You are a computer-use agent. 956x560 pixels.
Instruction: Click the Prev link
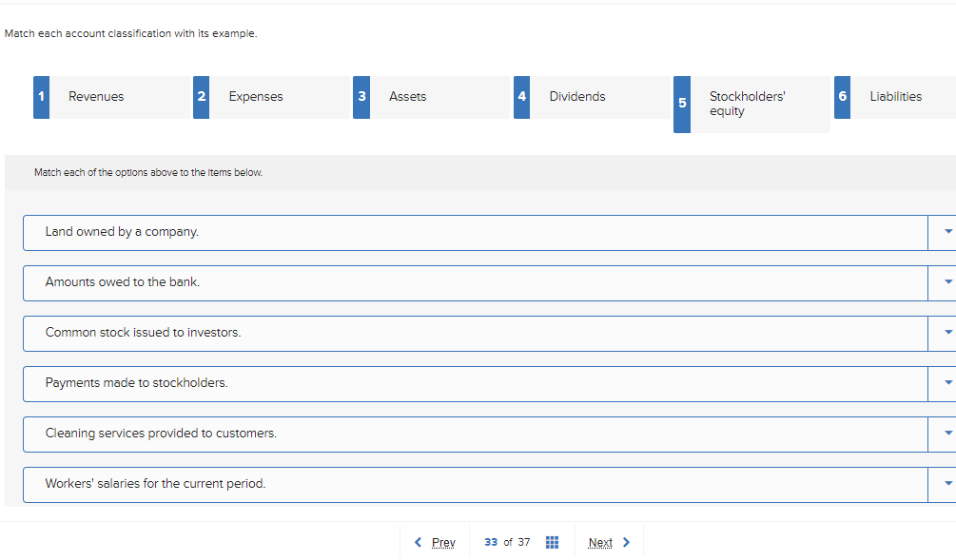[x=442, y=541]
